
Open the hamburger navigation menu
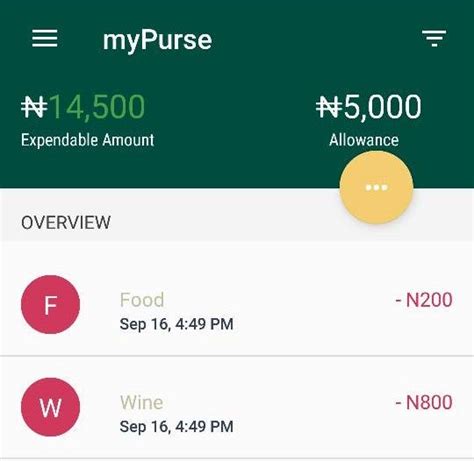(x=45, y=39)
